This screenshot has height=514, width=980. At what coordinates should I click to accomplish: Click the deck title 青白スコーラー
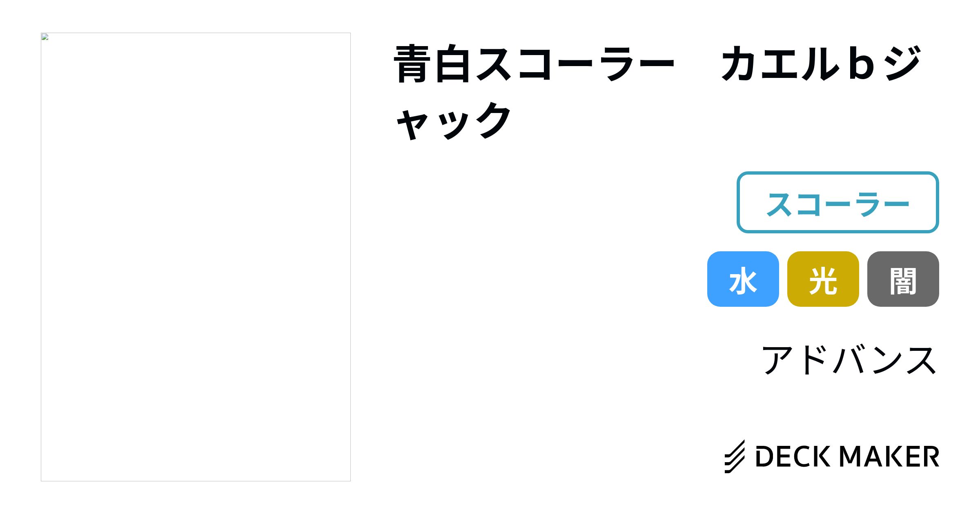pos(535,64)
